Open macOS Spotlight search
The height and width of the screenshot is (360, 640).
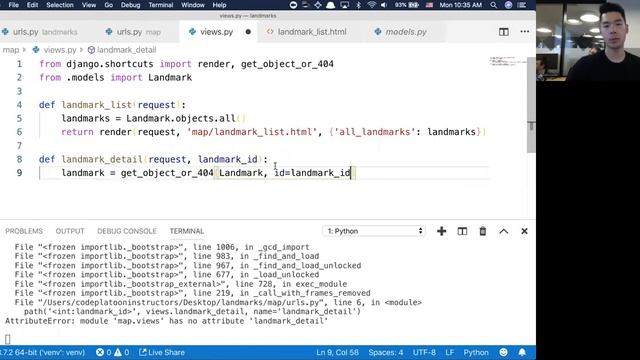click(494, 5)
